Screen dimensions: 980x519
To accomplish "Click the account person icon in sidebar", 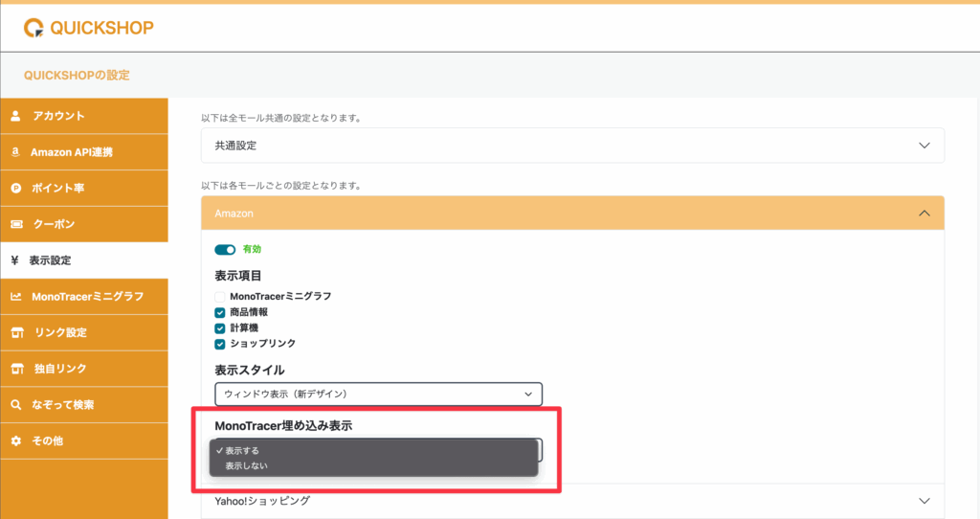I will pyautogui.click(x=15, y=116).
